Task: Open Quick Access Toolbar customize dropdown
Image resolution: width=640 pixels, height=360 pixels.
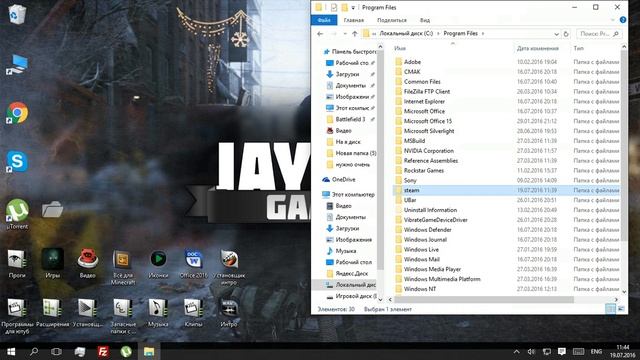Action: click(x=353, y=7)
